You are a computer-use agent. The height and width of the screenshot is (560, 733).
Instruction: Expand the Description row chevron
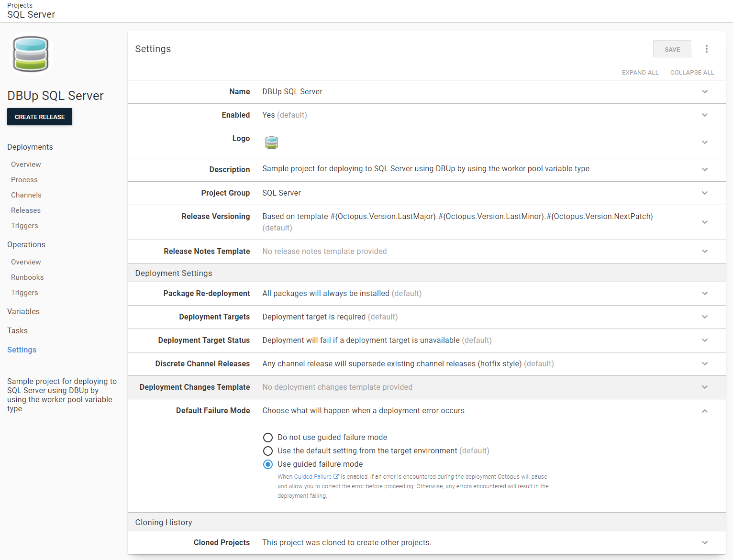(x=704, y=169)
